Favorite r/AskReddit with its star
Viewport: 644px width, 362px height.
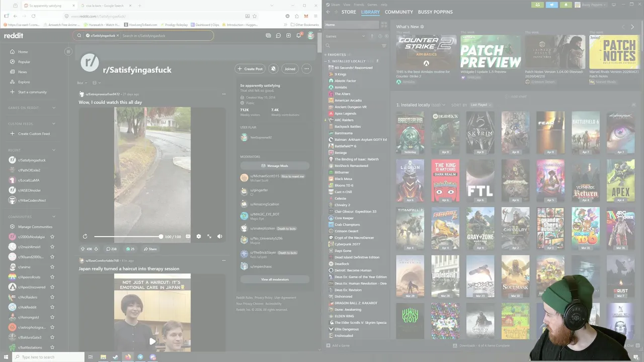[52, 307]
